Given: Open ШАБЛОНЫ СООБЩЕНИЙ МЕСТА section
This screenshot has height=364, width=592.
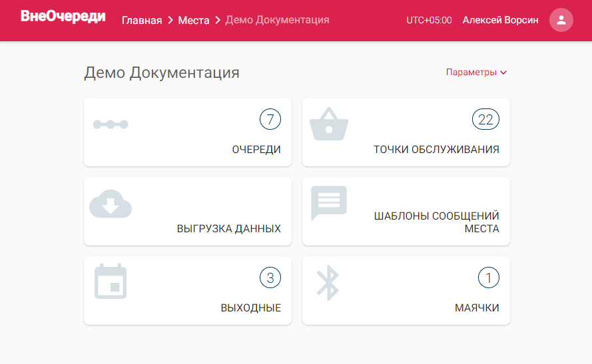Looking at the screenshot, I should (406, 211).
